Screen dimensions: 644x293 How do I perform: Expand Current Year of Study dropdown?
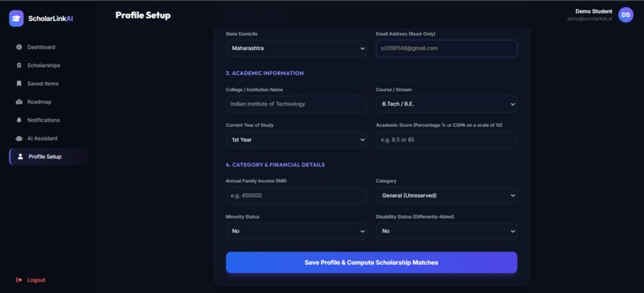[296, 140]
